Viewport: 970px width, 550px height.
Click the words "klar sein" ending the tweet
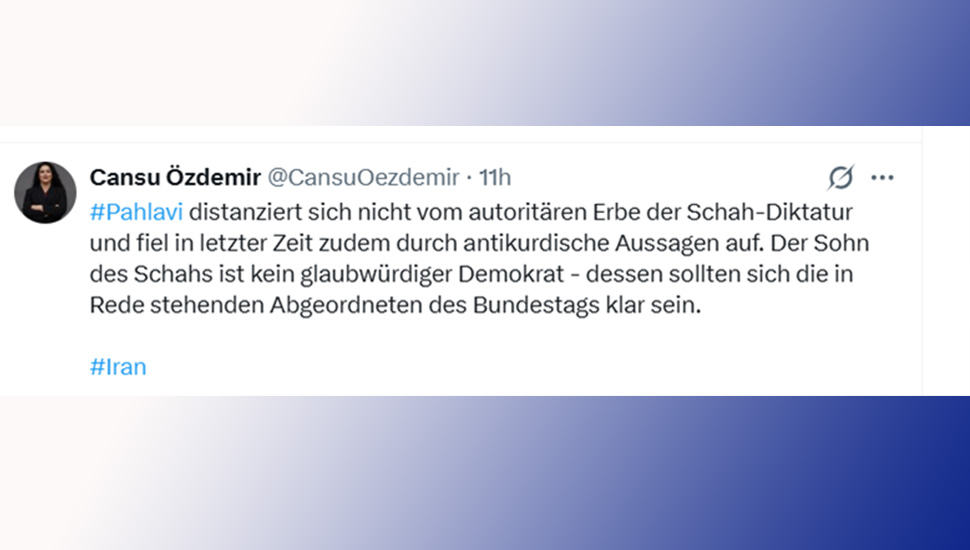pyautogui.click(x=666, y=305)
